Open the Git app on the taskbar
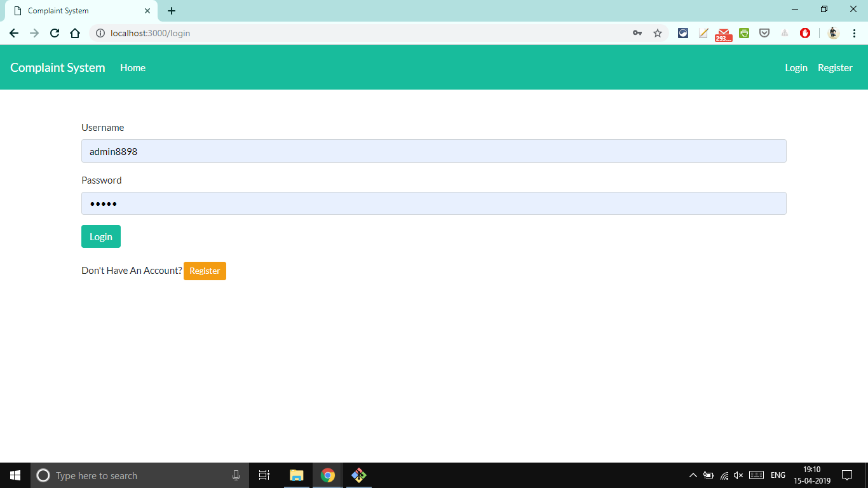 359,475
